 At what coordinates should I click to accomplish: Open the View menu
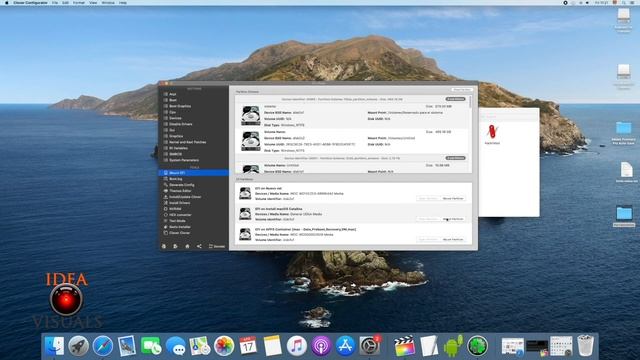point(93,2)
